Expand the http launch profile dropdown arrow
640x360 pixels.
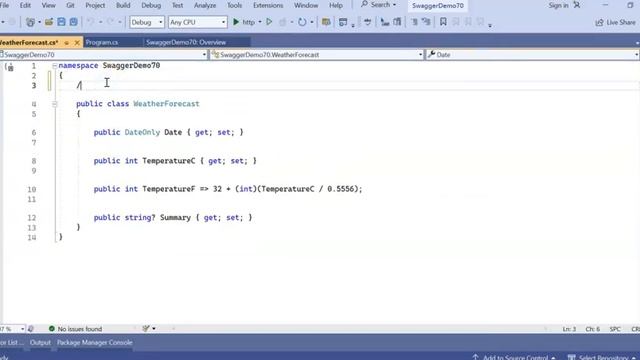click(260, 22)
